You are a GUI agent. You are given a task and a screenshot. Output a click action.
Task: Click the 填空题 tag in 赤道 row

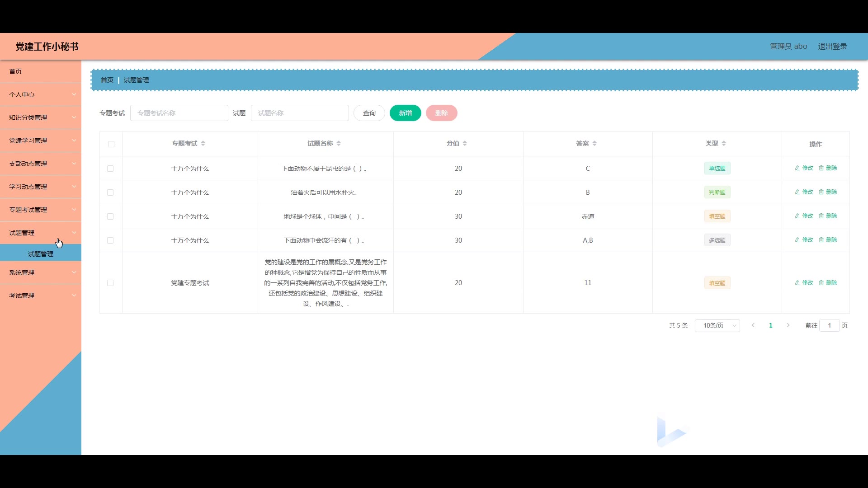(x=717, y=216)
